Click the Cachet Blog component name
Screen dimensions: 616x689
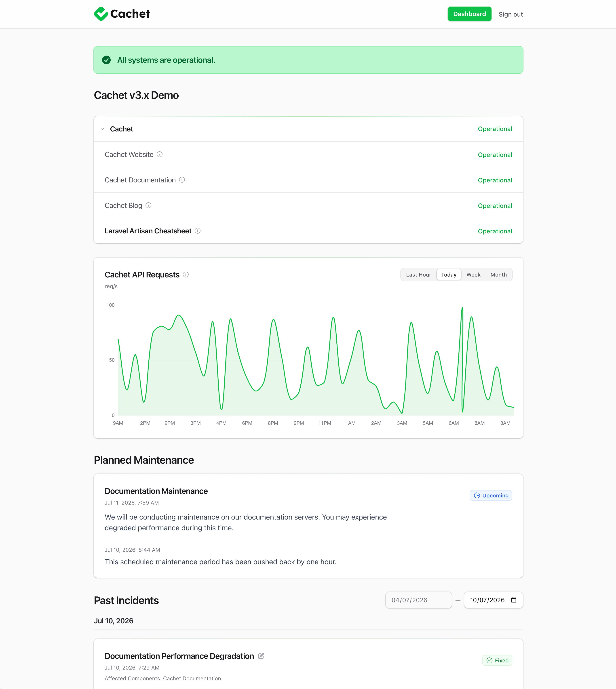tap(123, 205)
